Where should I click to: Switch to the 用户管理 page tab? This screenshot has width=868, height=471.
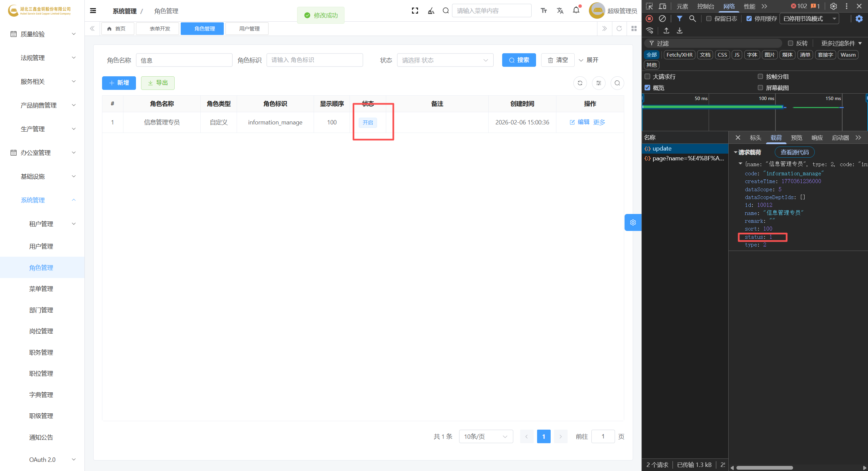pyautogui.click(x=249, y=29)
